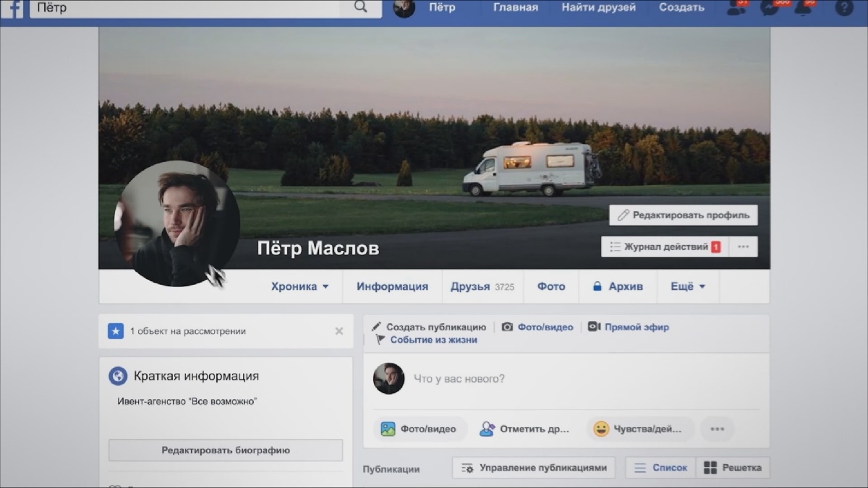Image resolution: width=868 pixels, height=488 pixels.
Task: Click the Фото/видео pill button
Action: (420, 429)
